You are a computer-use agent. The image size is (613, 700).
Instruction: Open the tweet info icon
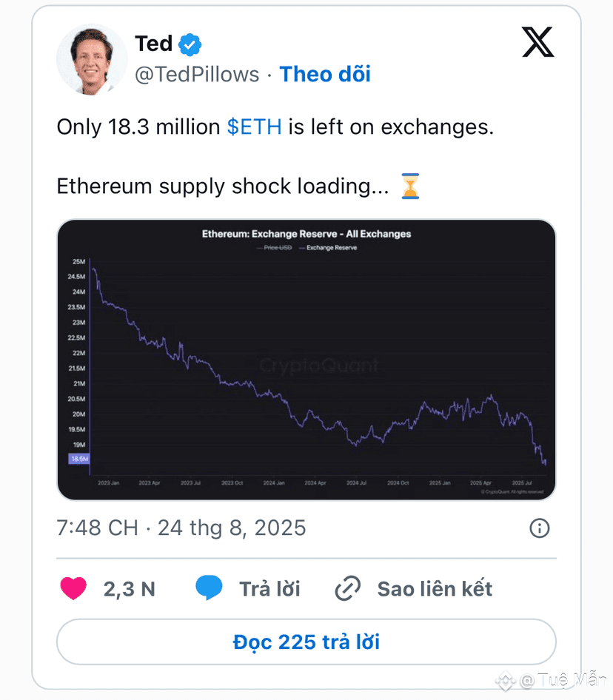click(x=539, y=528)
